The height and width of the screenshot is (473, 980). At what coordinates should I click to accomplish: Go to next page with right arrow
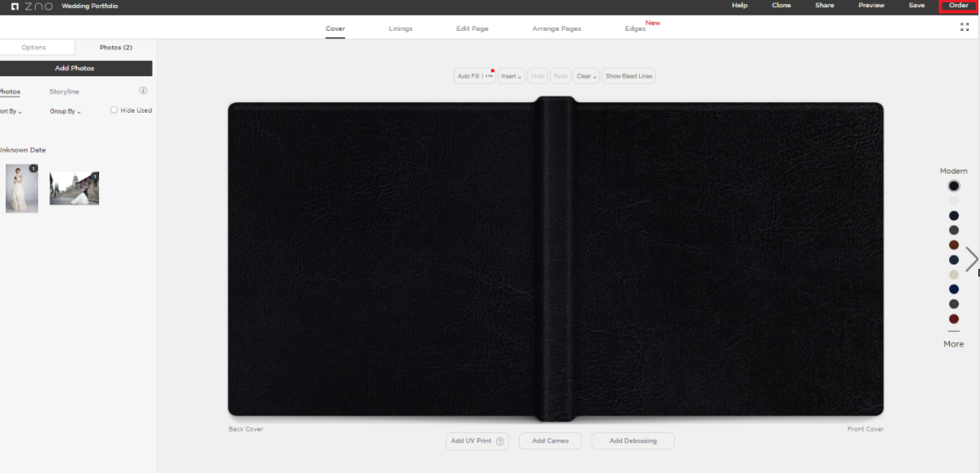pyautogui.click(x=971, y=260)
